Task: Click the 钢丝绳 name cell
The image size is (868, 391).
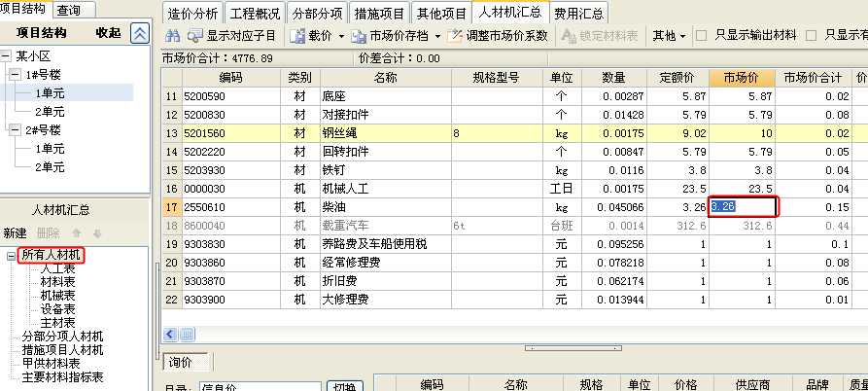Action: (385, 133)
